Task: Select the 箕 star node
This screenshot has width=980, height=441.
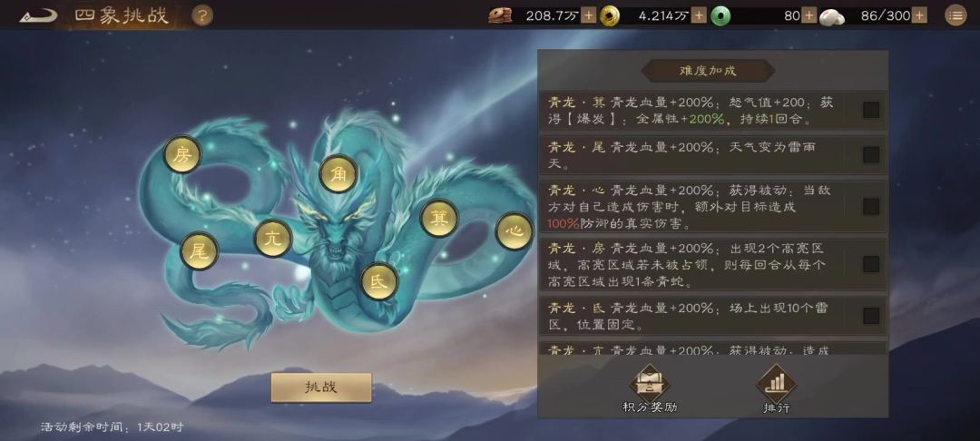Action: pyautogui.click(x=439, y=218)
